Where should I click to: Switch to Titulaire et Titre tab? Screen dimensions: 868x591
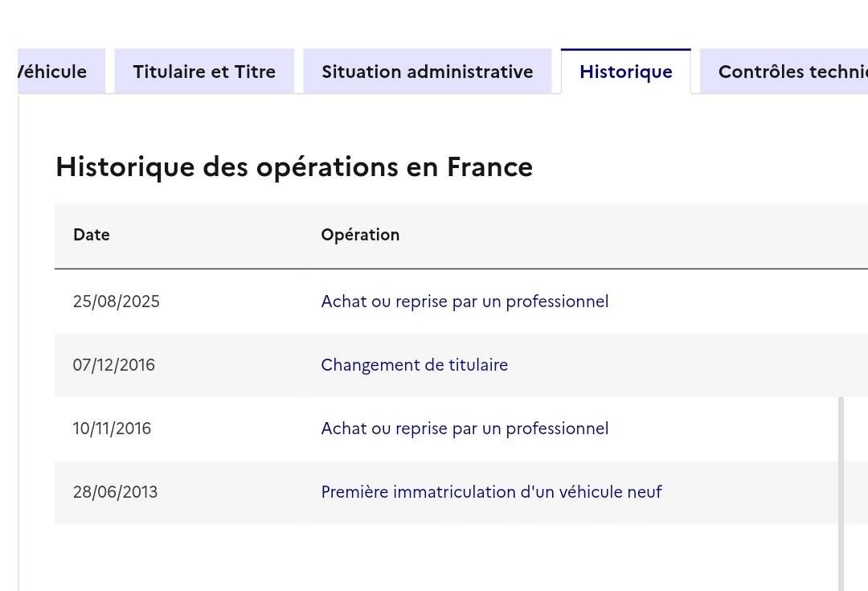(204, 72)
